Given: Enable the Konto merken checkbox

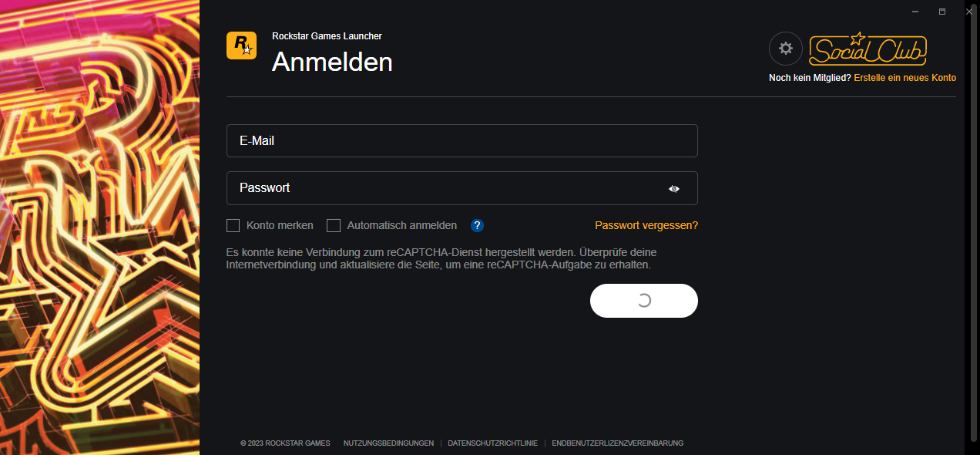Looking at the screenshot, I should point(233,225).
